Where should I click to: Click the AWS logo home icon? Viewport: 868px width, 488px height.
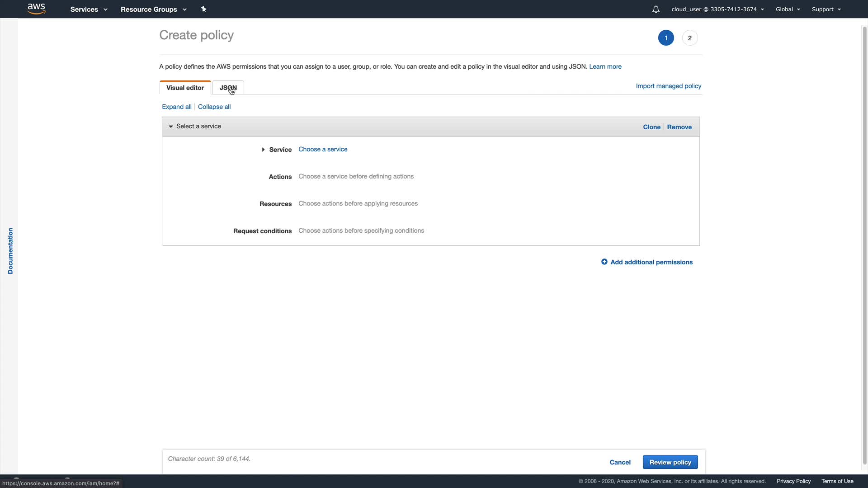pos(36,9)
